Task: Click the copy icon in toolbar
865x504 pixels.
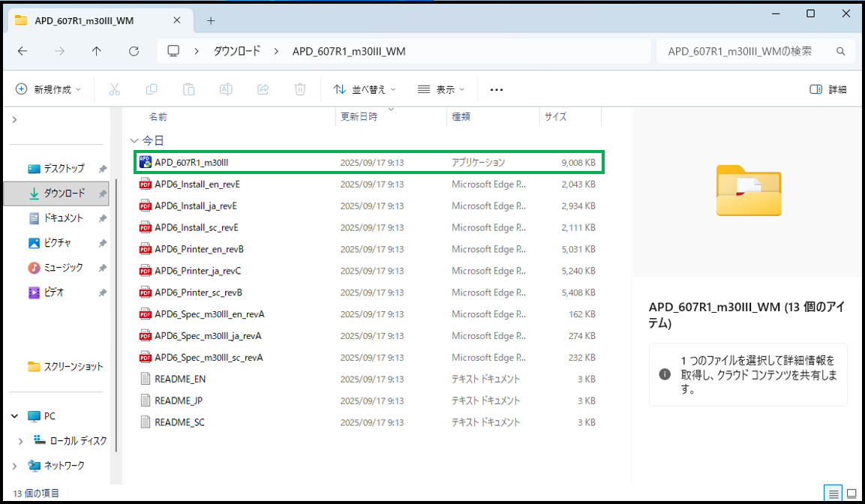Action: point(152,89)
